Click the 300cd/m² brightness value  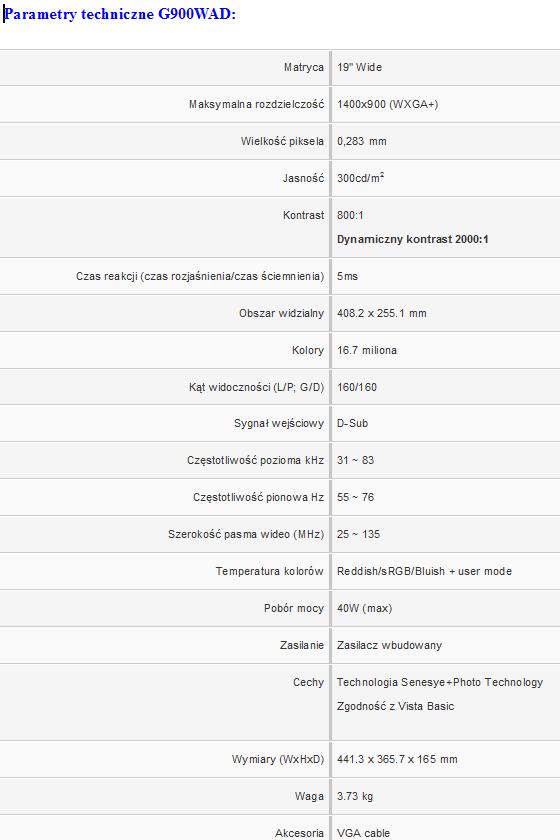coord(361,178)
